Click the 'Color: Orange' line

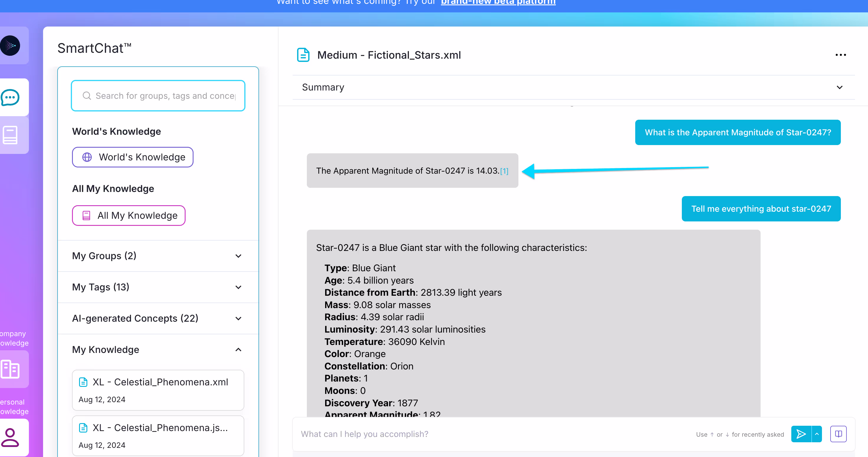(355, 354)
